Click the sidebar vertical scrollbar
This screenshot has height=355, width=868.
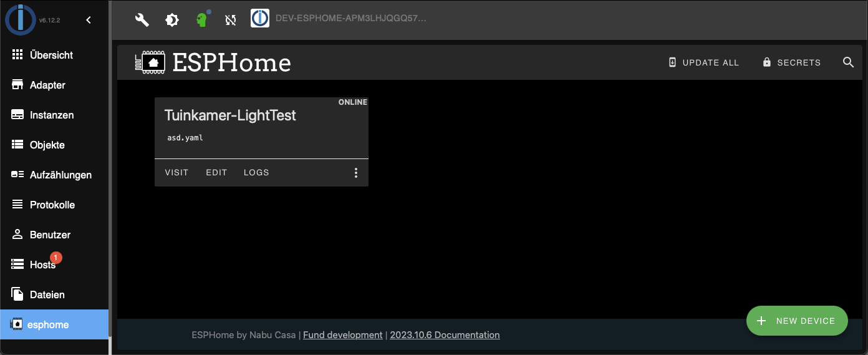click(x=110, y=168)
